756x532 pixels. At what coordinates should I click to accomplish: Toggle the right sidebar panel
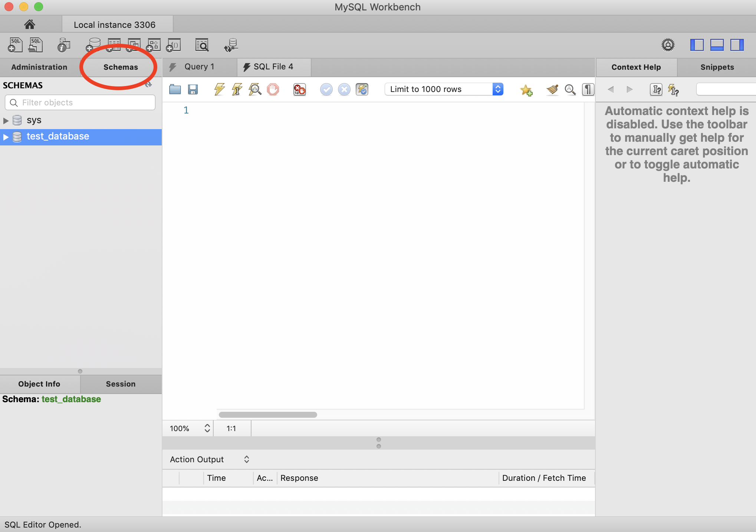737,45
